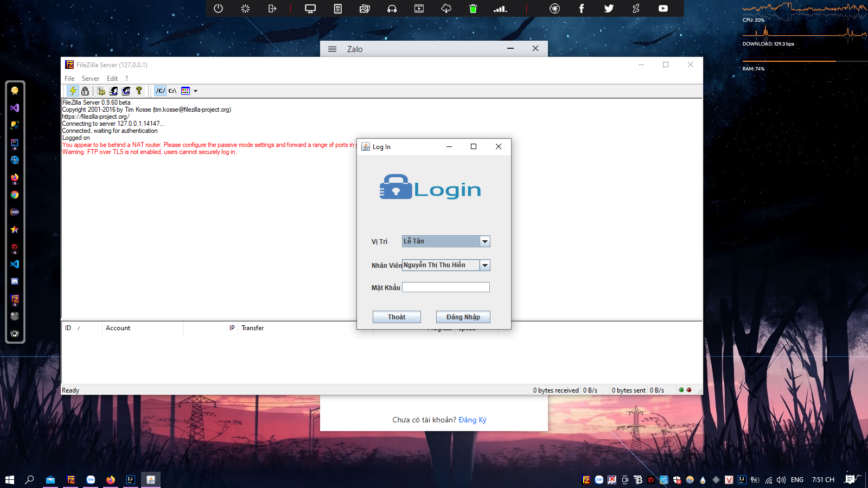Viewport: 868px width, 488px height.
Task: Open the Server menu in FileZilla Server
Action: tap(91, 79)
